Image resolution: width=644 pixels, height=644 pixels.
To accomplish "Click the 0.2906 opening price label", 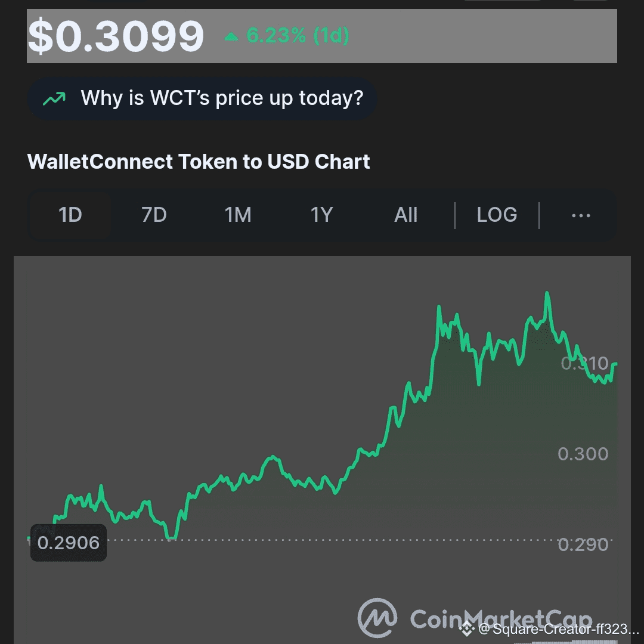I will pos(69,543).
